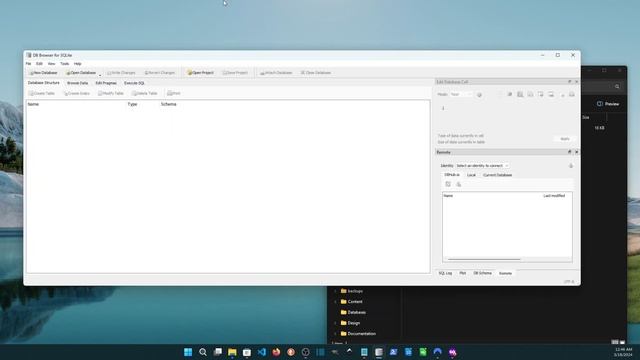640x360 pixels.
Task: Click the Create Index button
Action: (77, 93)
